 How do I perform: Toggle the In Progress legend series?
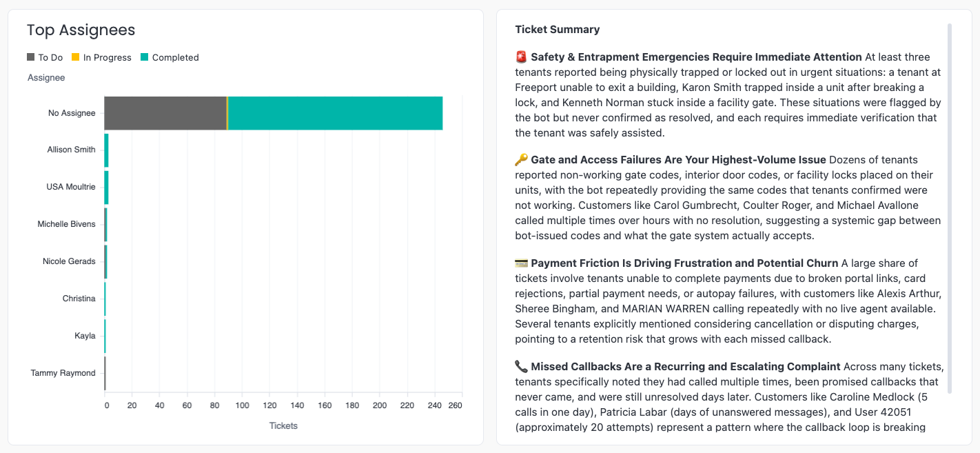(x=101, y=58)
